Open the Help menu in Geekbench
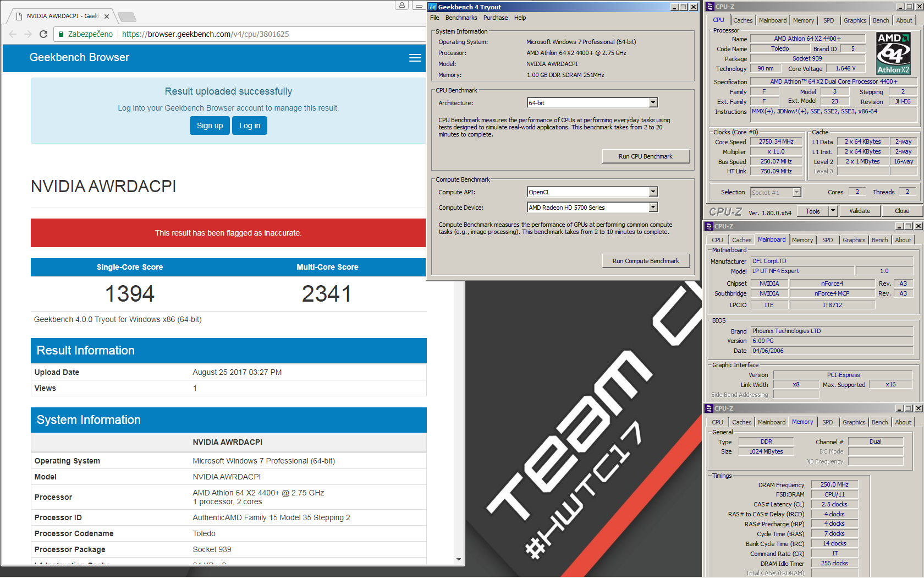 point(520,18)
